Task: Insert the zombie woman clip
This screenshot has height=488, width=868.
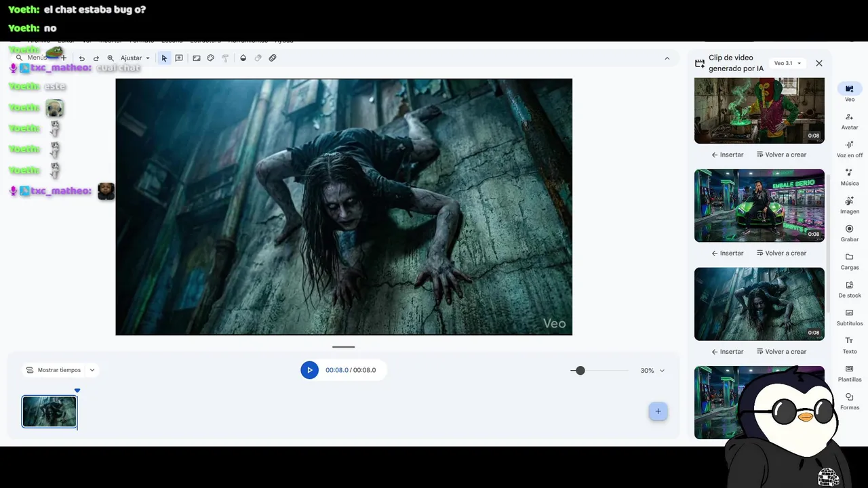Action: tap(727, 352)
